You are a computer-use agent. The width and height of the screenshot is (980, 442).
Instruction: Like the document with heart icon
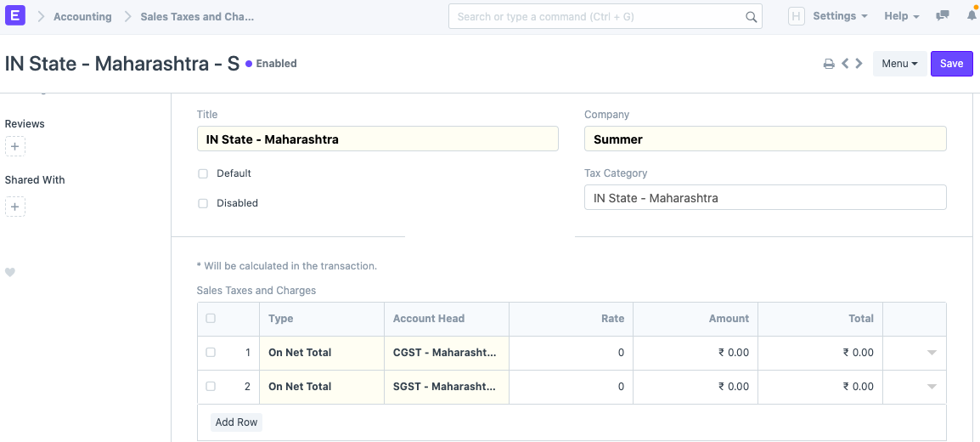tap(10, 273)
